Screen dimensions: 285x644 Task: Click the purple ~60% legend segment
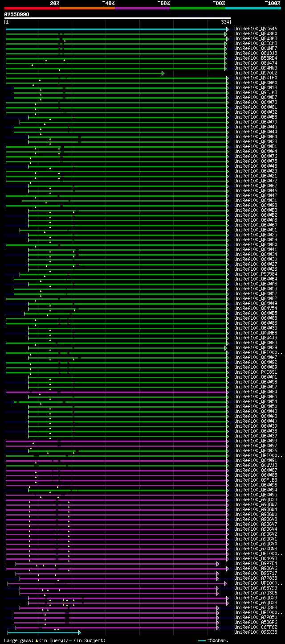[x=142, y=8]
